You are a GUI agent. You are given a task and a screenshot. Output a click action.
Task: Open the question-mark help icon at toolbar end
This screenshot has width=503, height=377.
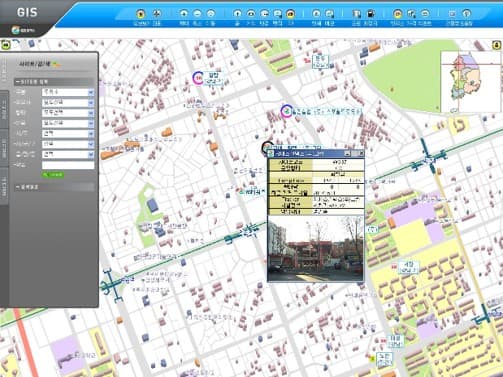(466, 13)
